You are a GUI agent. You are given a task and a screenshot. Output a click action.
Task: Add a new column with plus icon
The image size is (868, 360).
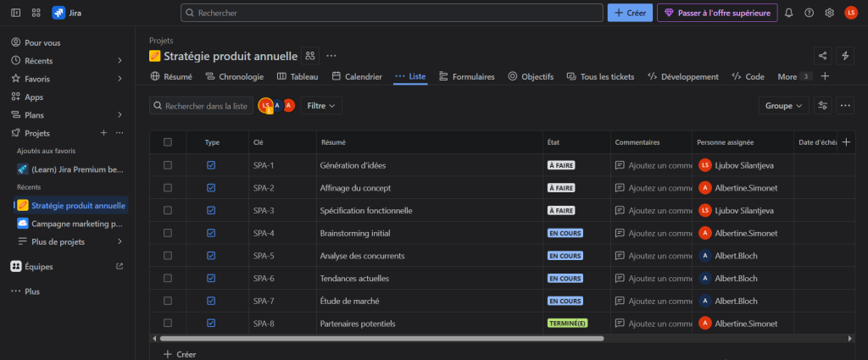844,141
